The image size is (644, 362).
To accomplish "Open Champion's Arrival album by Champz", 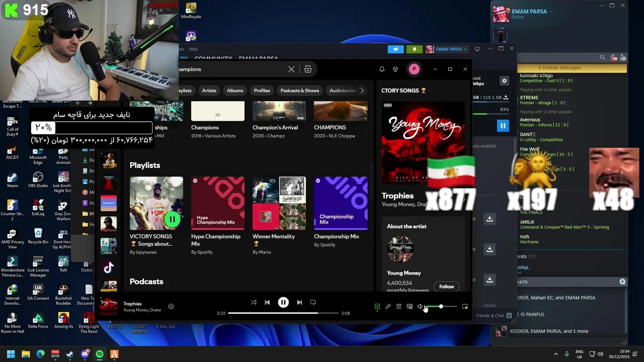I will [x=279, y=120].
